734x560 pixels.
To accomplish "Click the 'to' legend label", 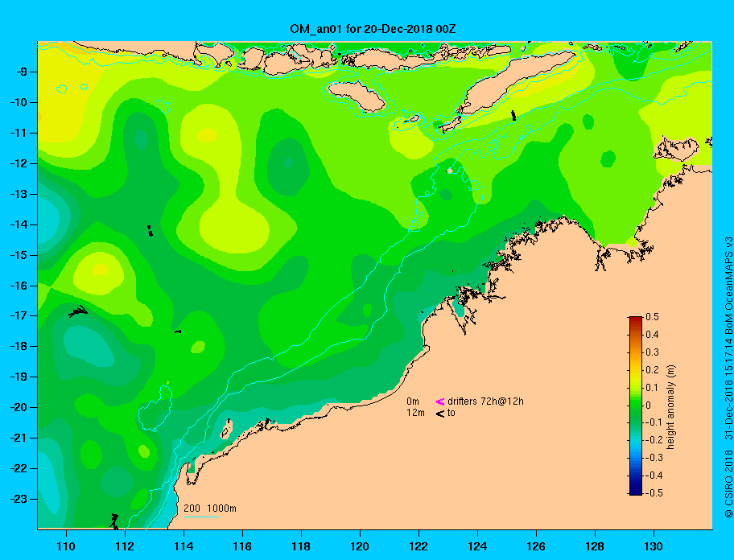I will 452,413.
